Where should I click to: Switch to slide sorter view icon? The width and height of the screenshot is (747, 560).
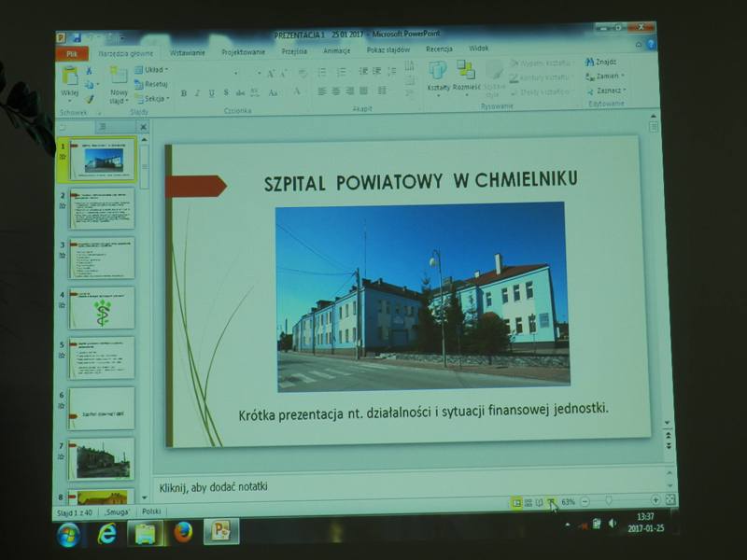(529, 503)
